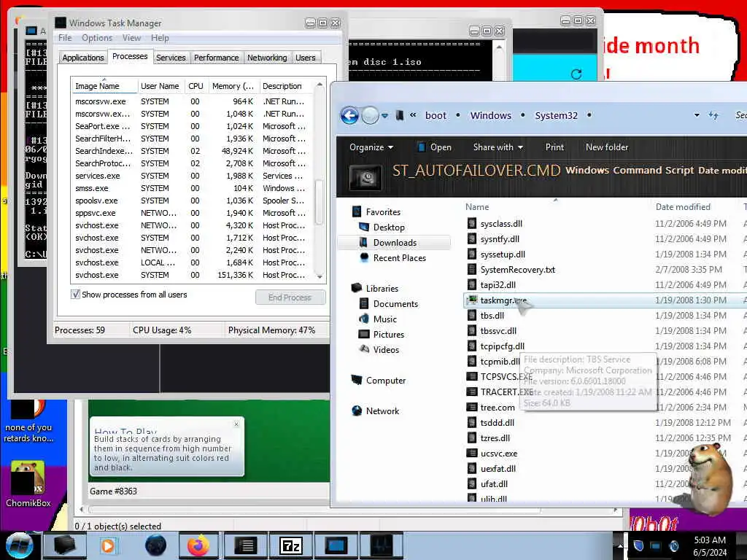747x560 pixels.
Task: Toggle Show processes from all users checkbox
Action: pos(75,295)
